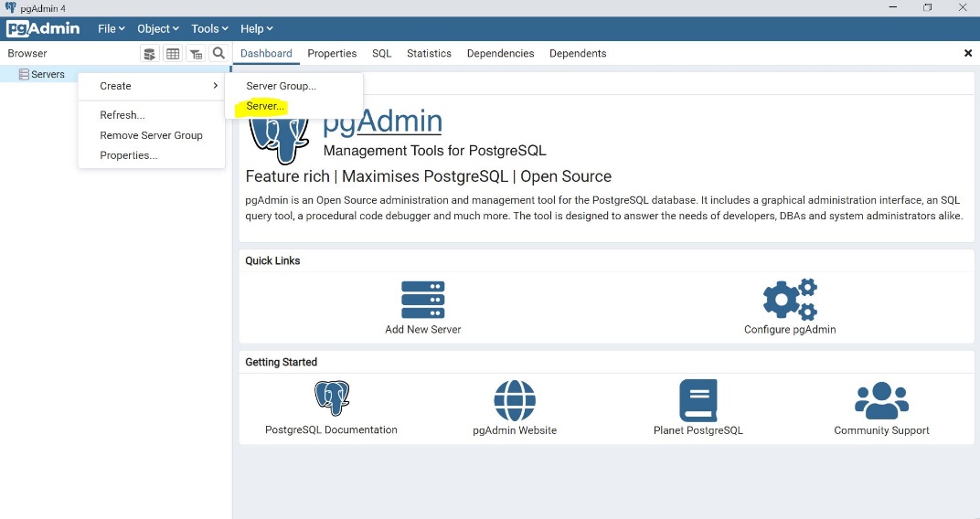Click the pgAdmin logo in header
980x519 pixels.
click(43, 28)
